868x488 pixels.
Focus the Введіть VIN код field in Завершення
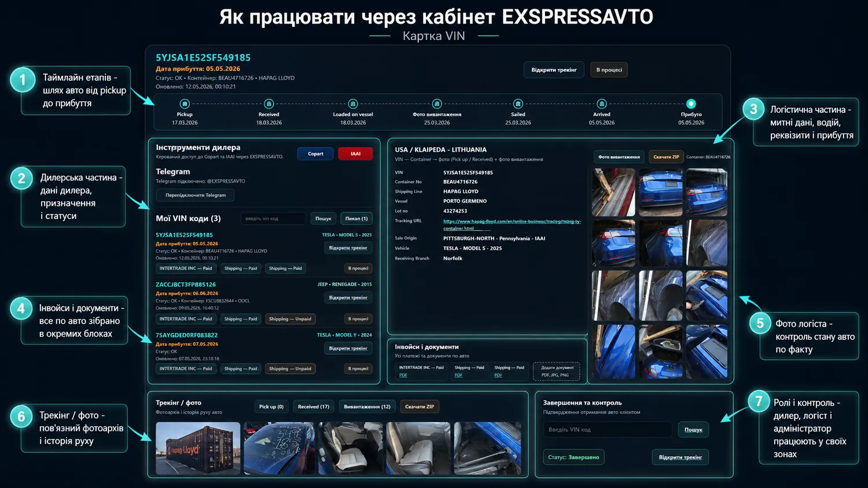(608, 430)
